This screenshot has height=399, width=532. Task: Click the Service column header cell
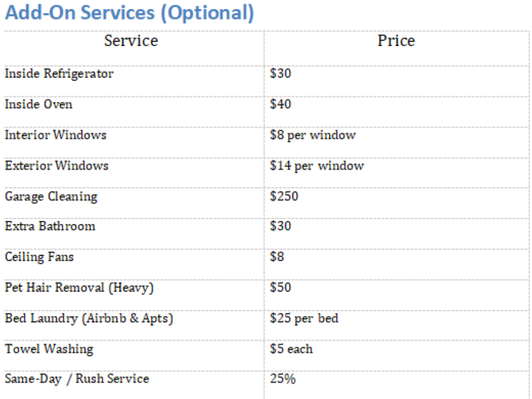pos(131,41)
